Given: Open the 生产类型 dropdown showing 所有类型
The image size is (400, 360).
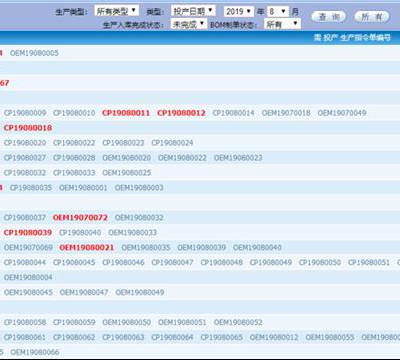Looking at the screenshot, I should coord(116,11).
